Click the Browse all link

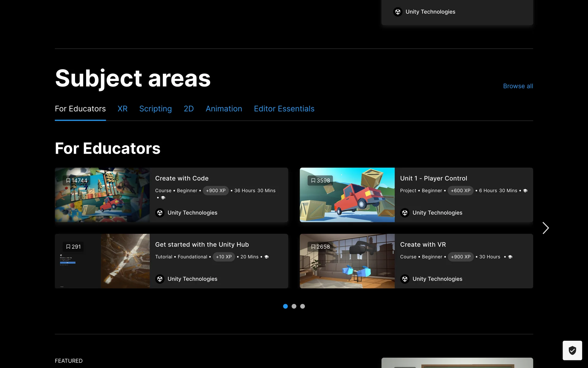[518, 86]
